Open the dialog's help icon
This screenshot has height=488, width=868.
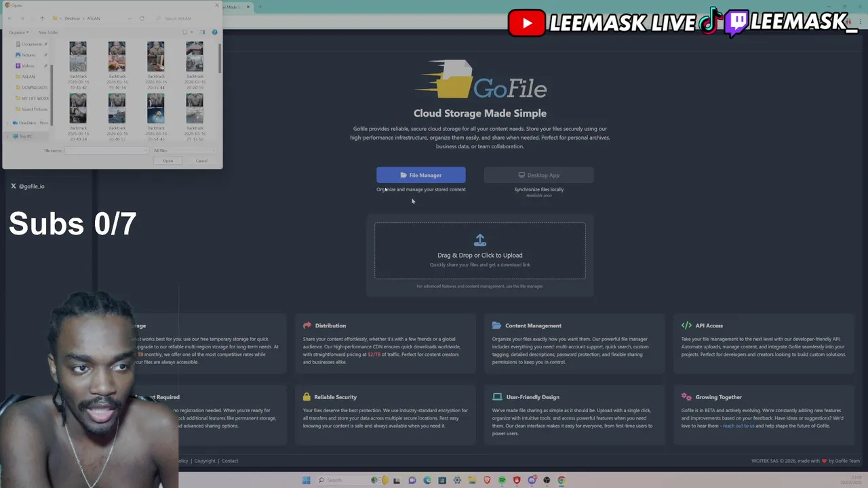tap(214, 33)
